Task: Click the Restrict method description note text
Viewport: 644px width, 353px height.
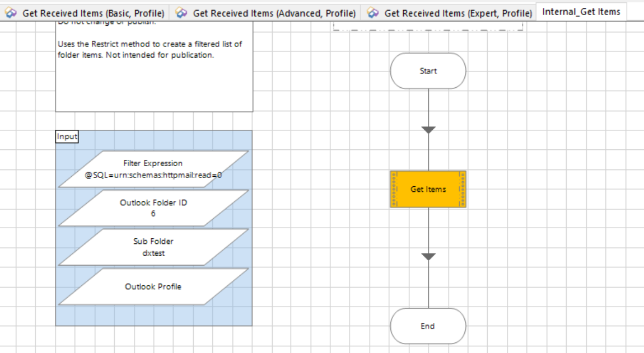Action: click(x=150, y=49)
